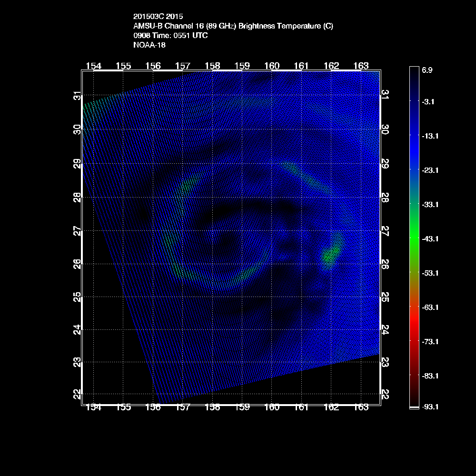Click longitude 154 on the top axis
Image resolution: width=476 pixels, height=476 pixels.
(x=94, y=66)
